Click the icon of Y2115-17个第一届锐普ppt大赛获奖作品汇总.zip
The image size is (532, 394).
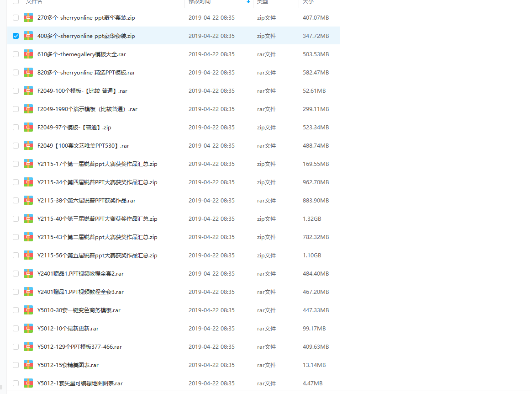[x=28, y=164]
